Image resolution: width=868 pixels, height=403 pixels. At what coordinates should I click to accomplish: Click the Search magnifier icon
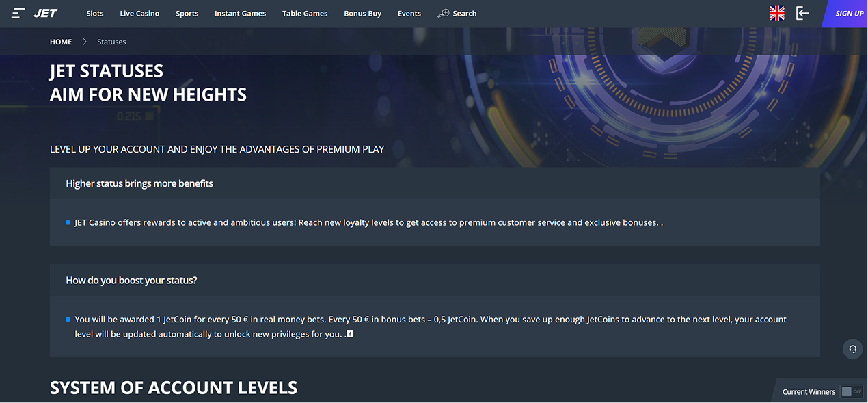click(443, 13)
